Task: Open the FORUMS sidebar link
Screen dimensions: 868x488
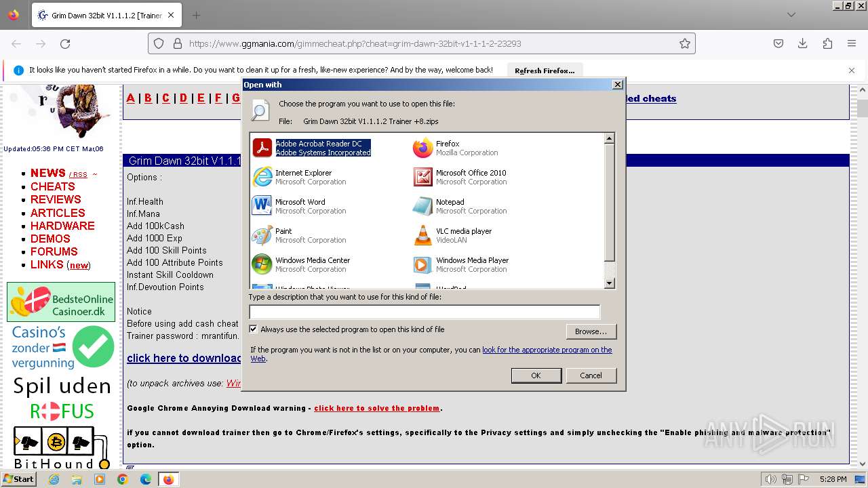Action: (x=54, y=251)
